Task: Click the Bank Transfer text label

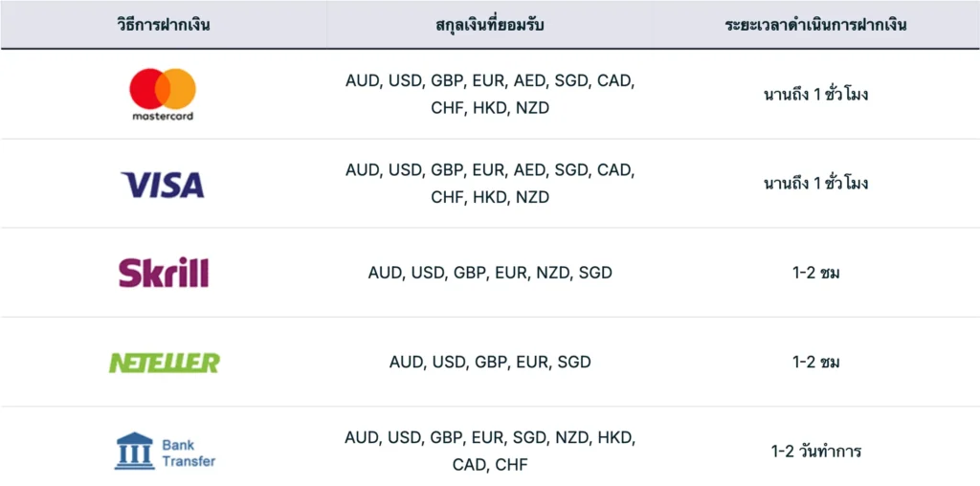Action: 188,453
